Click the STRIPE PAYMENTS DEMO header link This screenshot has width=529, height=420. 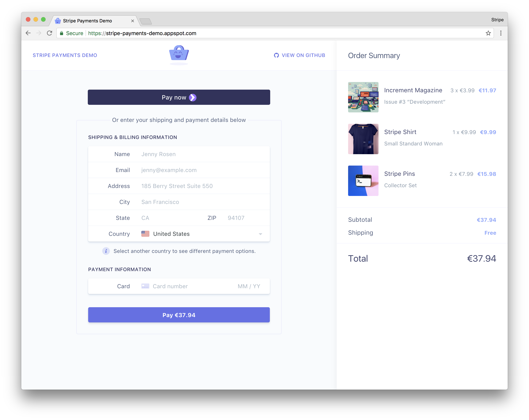65,55
